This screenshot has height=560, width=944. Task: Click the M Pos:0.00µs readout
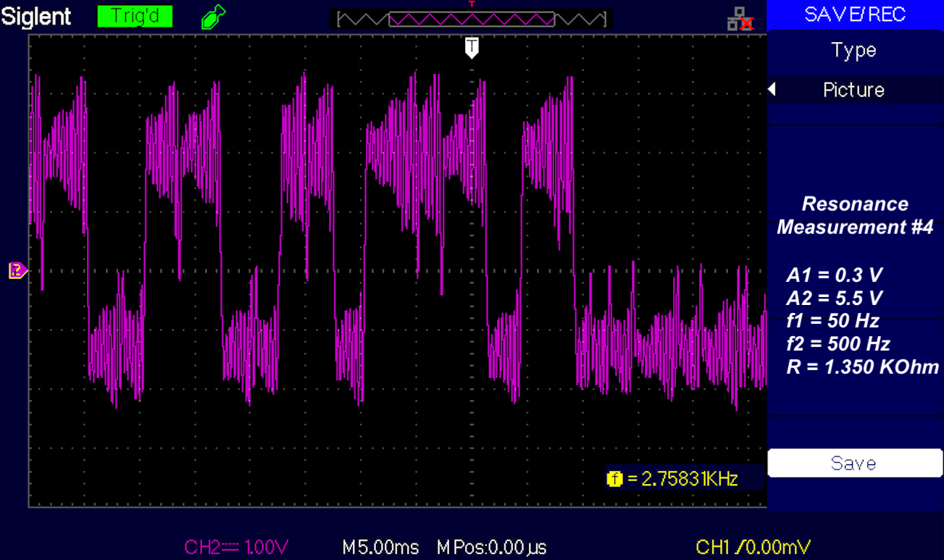coord(492,547)
